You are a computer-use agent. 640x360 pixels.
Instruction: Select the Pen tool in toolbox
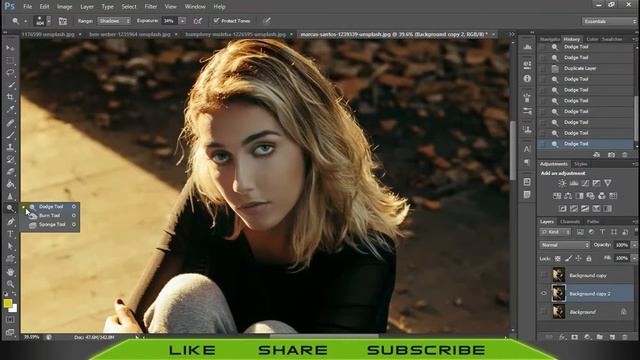click(x=10, y=222)
